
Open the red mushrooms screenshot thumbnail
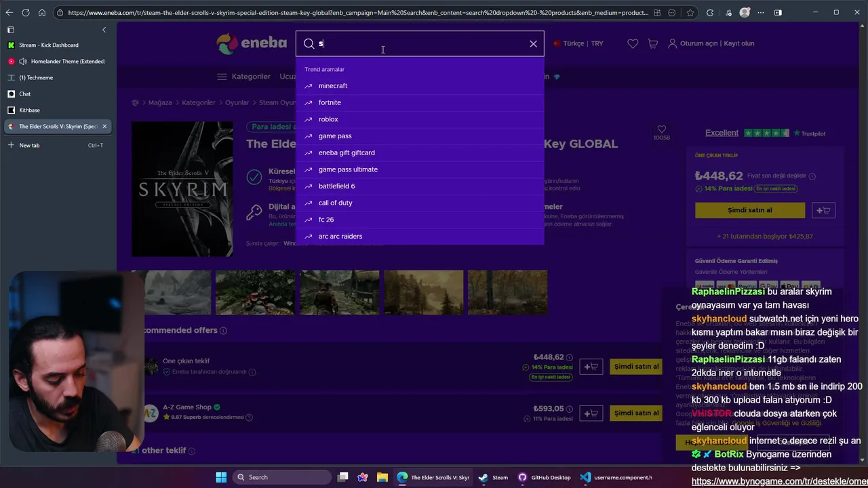coord(255,292)
